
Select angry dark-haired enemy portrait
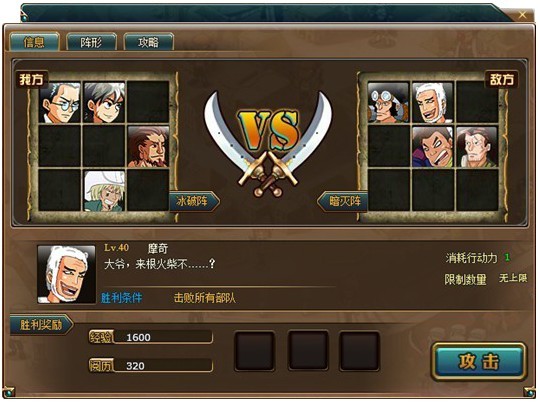pyautogui.click(x=433, y=147)
